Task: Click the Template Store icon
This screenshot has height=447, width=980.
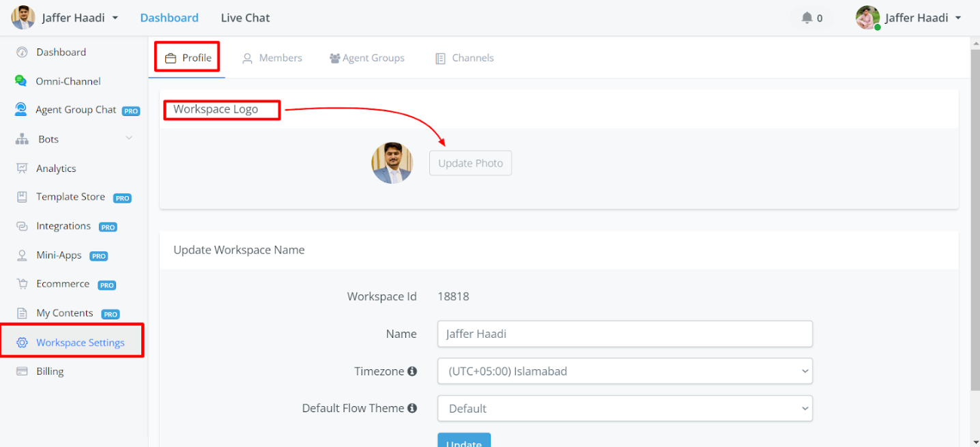Action: point(22,197)
